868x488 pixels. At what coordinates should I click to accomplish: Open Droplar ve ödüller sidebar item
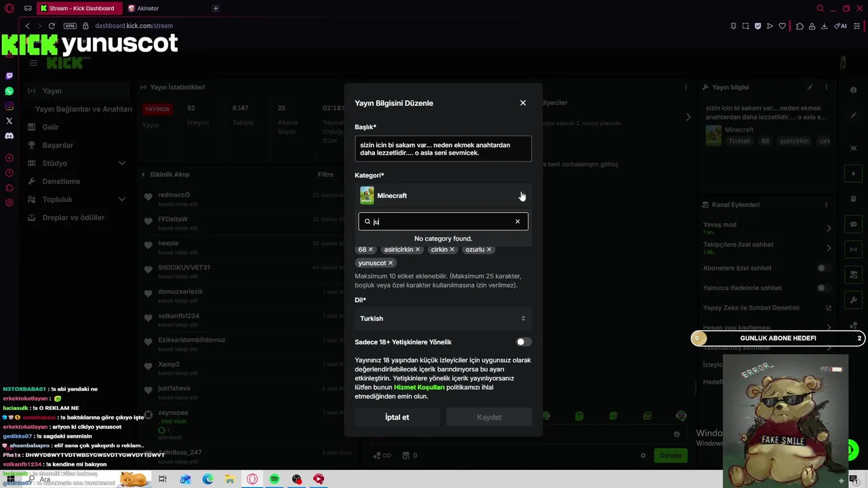coord(73,218)
